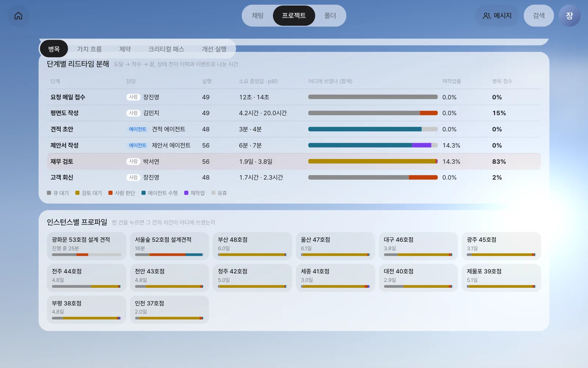Open the 울산 47호점 instance card

pyautogui.click(x=336, y=246)
